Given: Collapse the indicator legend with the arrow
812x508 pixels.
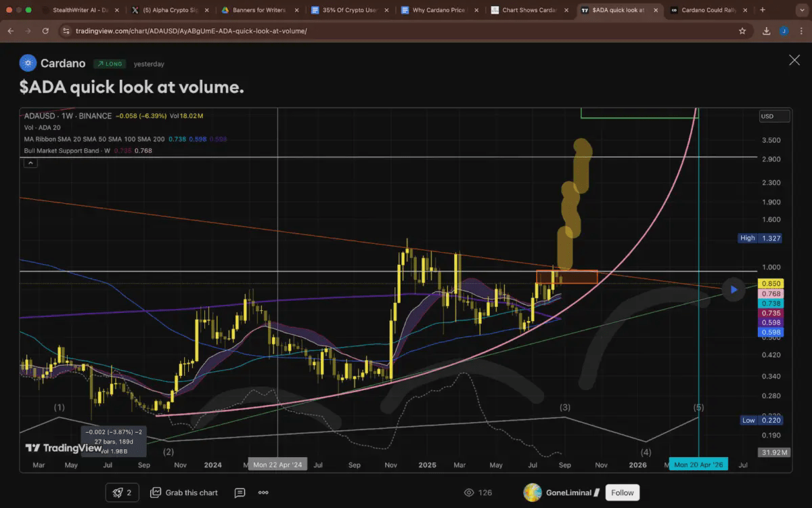Looking at the screenshot, I should pyautogui.click(x=30, y=162).
